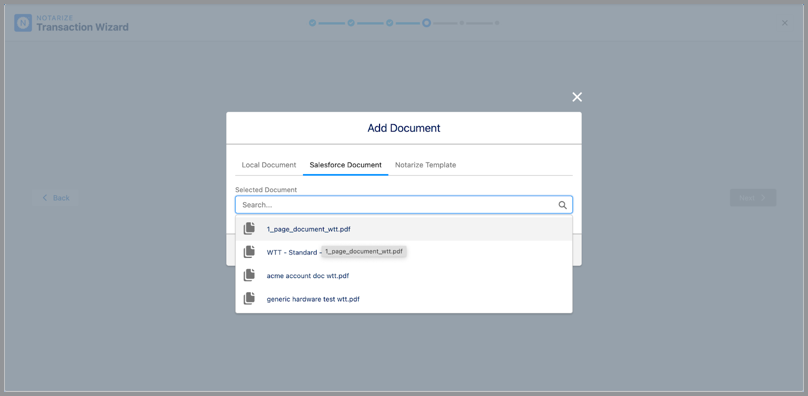Click the current fourth progress step
This screenshot has height=396, width=808.
pyautogui.click(x=426, y=23)
